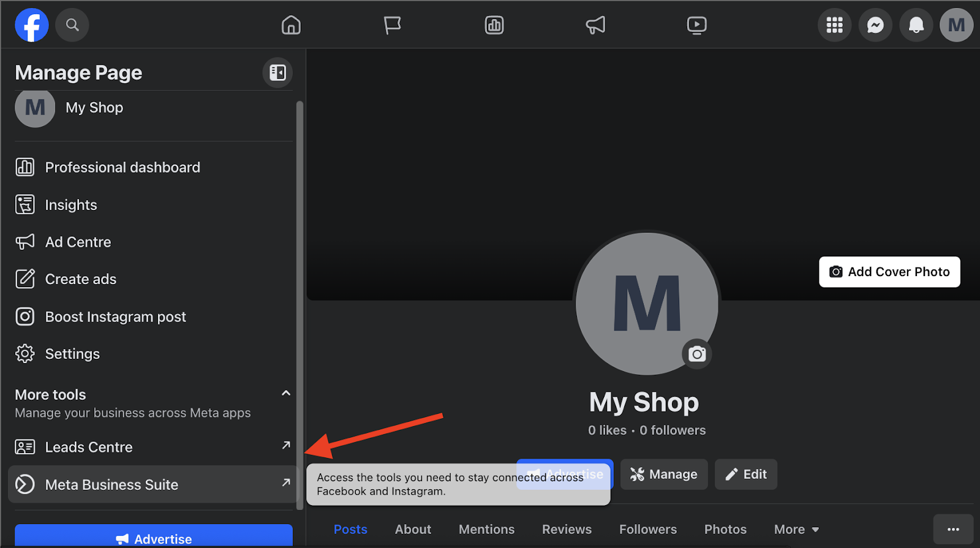Viewport: 980px width, 548px height.
Task: Open Messenger chats
Action: click(x=875, y=25)
